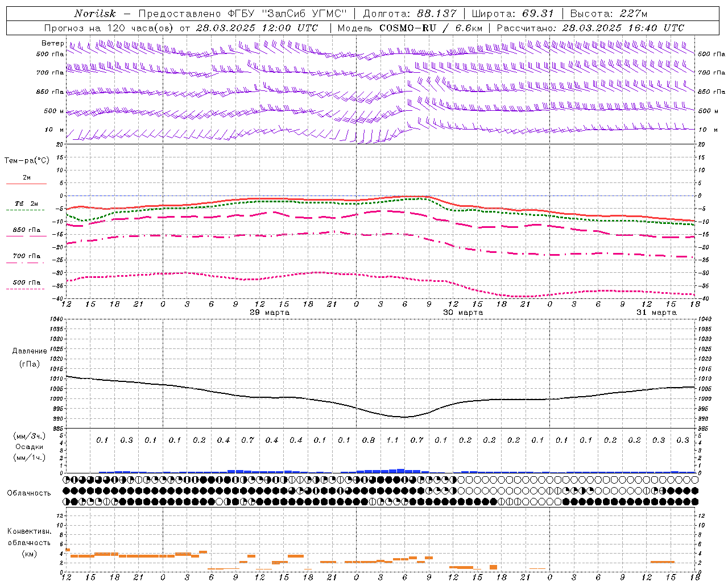
Task: Select the (км) unit under convective cloudiness
Action: tap(29, 554)
